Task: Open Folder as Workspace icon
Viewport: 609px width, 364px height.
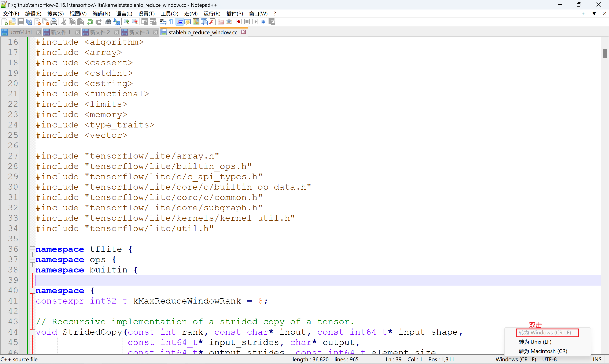Action: point(221,22)
